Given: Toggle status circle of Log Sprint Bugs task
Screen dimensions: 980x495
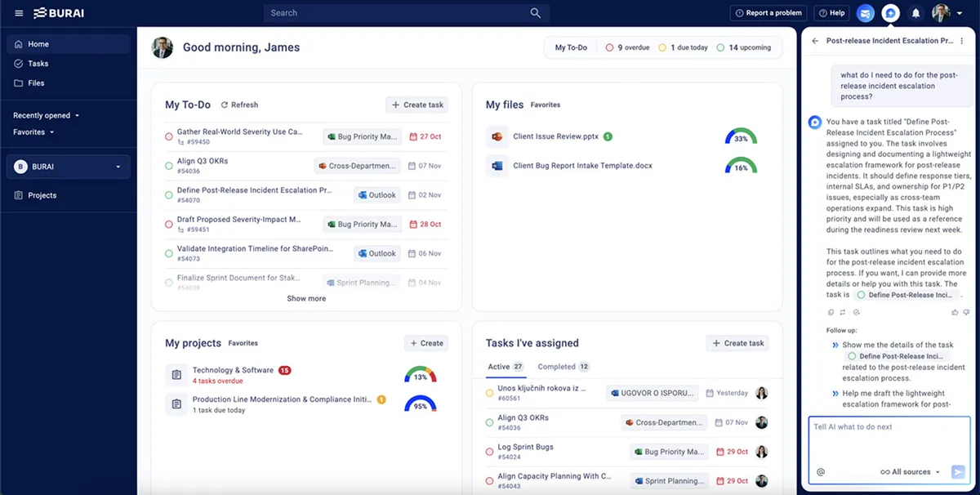Looking at the screenshot, I should click(x=490, y=452).
